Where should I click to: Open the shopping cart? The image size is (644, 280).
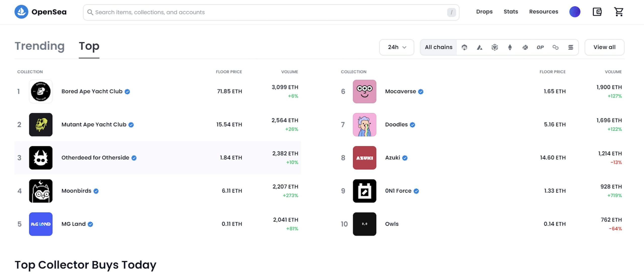click(x=619, y=12)
